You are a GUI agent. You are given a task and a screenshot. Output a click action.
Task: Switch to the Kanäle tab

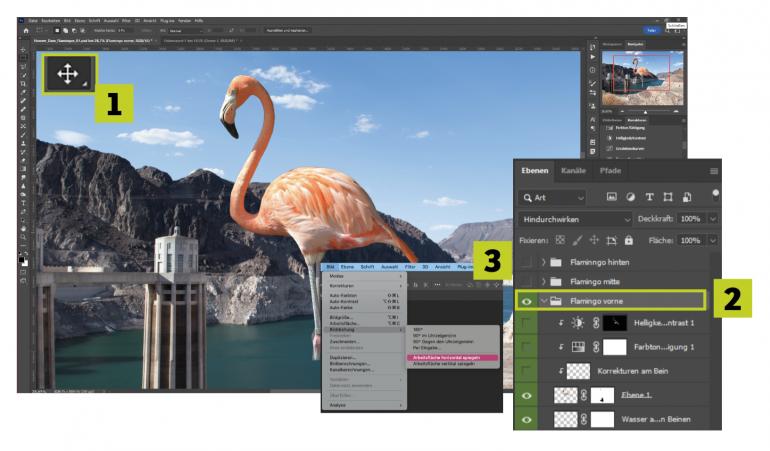pos(573,170)
